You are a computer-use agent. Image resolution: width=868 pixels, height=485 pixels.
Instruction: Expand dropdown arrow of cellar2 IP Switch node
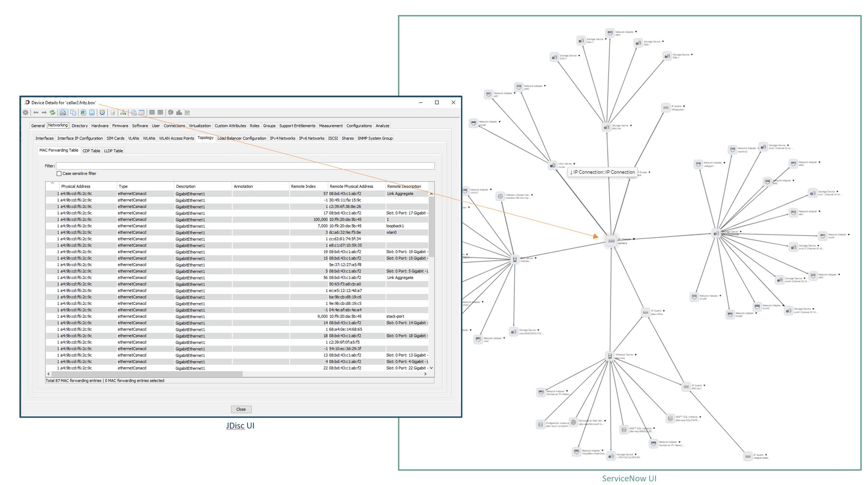pos(634,239)
